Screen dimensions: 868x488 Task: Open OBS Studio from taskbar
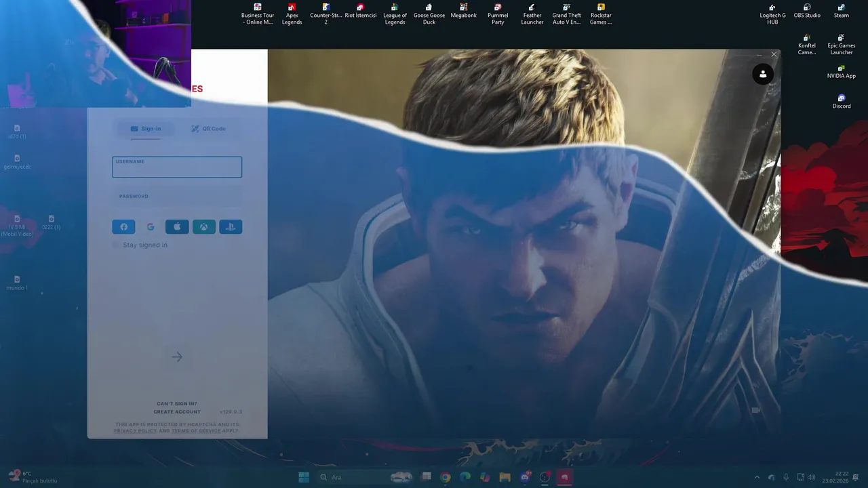click(545, 477)
